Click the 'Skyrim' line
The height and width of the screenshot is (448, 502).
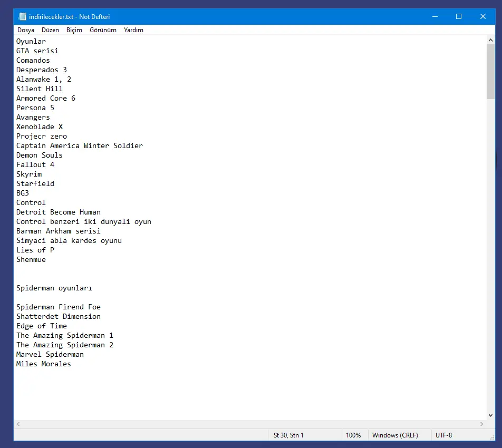29,174
